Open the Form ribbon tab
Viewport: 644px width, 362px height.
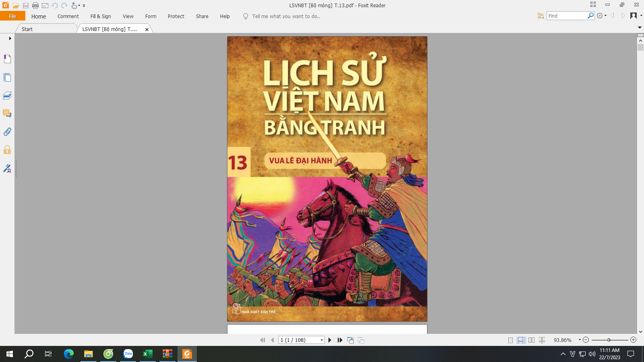click(x=151, y=16)
